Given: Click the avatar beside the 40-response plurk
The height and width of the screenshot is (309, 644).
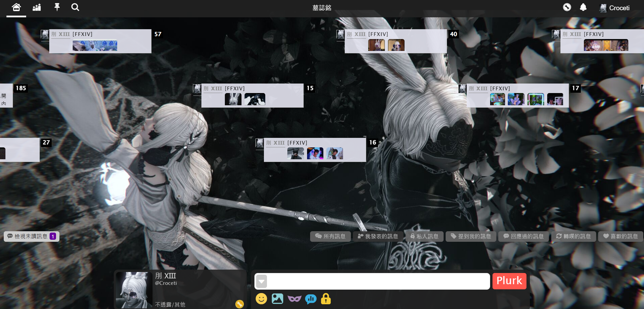Looking at the screenshot, I should (340, 34).
